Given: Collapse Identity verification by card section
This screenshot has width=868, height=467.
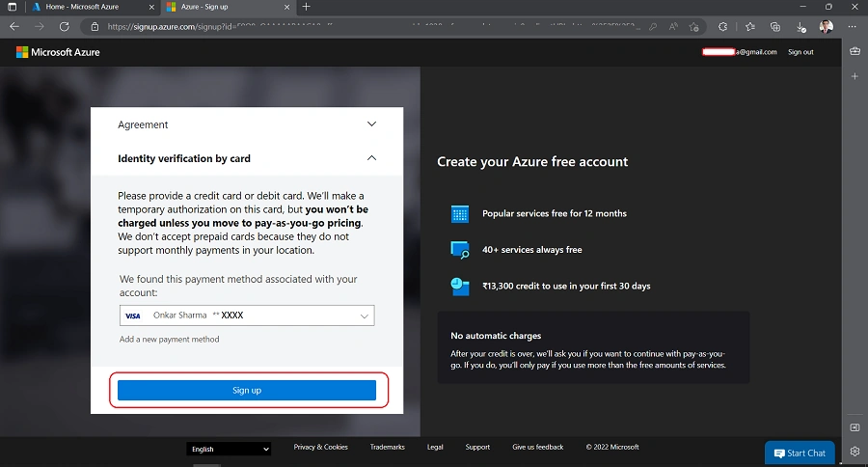Looking at the screenshot, I should click(371, 158).
